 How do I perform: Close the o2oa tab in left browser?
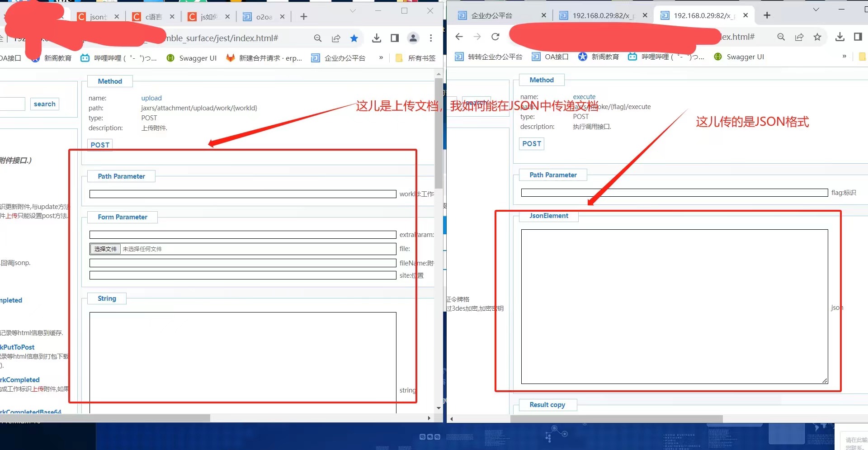tap(283, 17)
